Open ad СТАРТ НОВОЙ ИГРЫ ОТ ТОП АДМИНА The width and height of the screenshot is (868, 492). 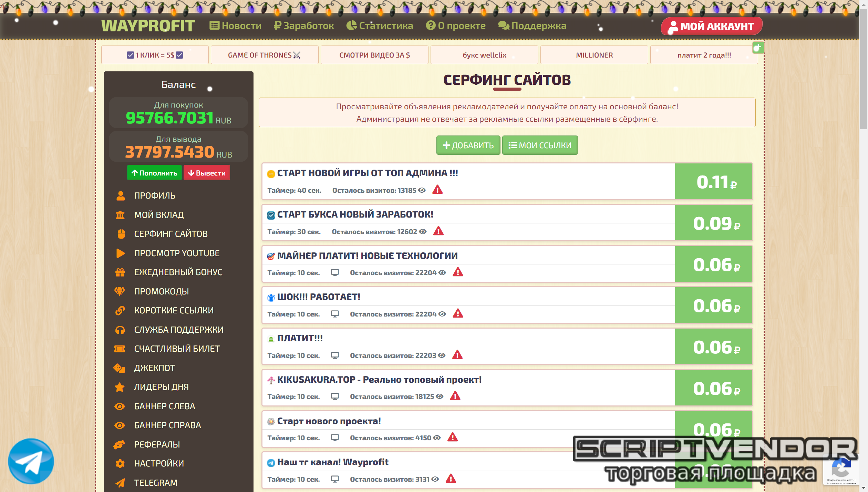[x=368, y=173]
